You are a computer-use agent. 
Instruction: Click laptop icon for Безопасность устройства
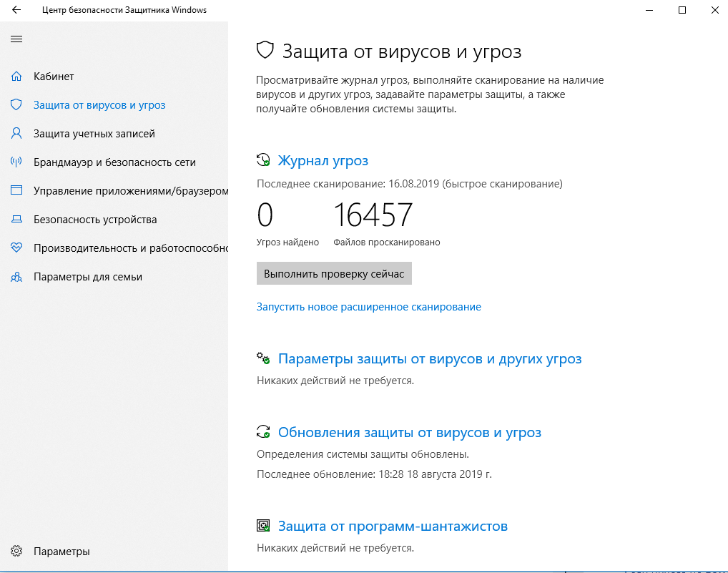(x=16, y=219)
